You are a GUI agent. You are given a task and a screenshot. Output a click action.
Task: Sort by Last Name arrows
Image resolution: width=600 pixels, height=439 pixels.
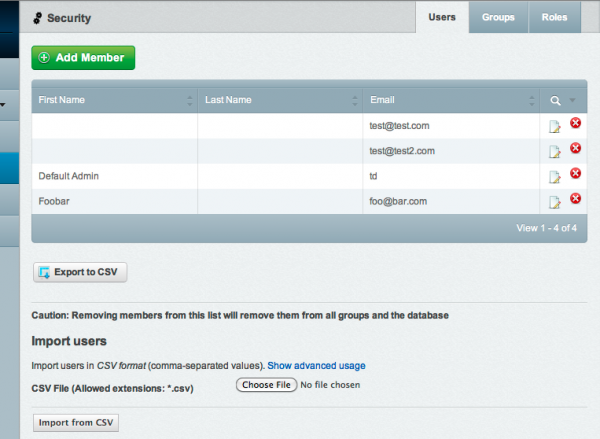pos(355,101)
